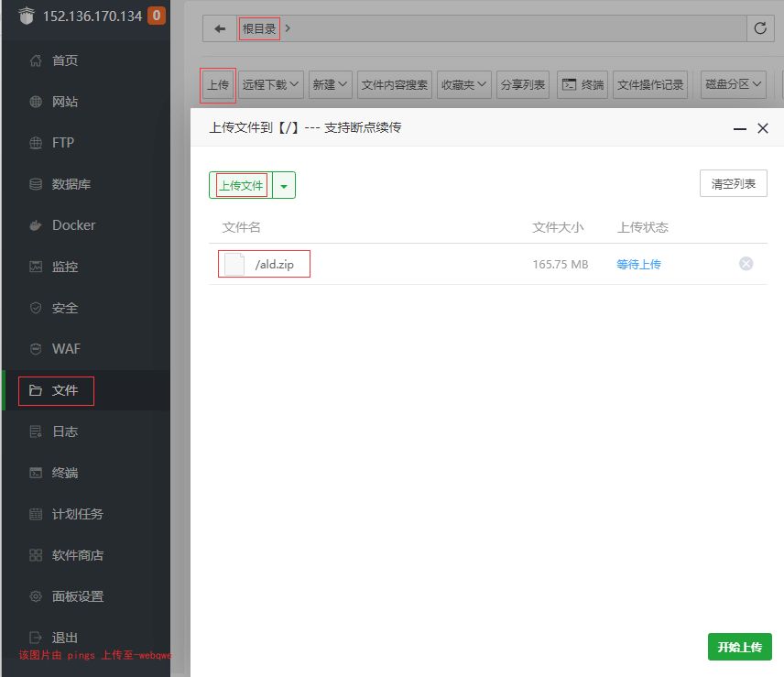Expand the 远程下载 dropdown
This screenshot has width=784, height=677.
tap(270, 85)
